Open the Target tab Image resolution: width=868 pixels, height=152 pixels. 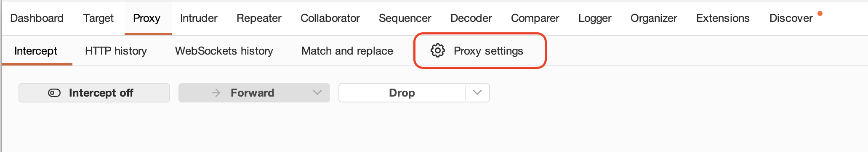click(98, 18)
